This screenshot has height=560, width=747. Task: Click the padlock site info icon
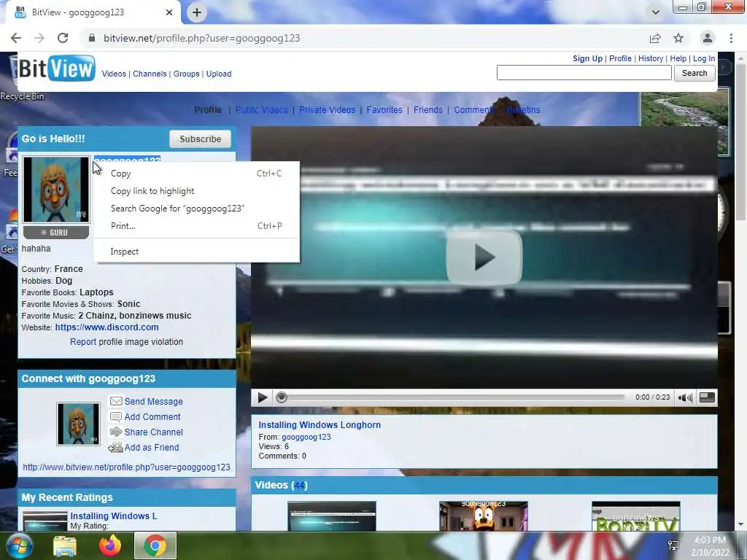pos(92,38)
